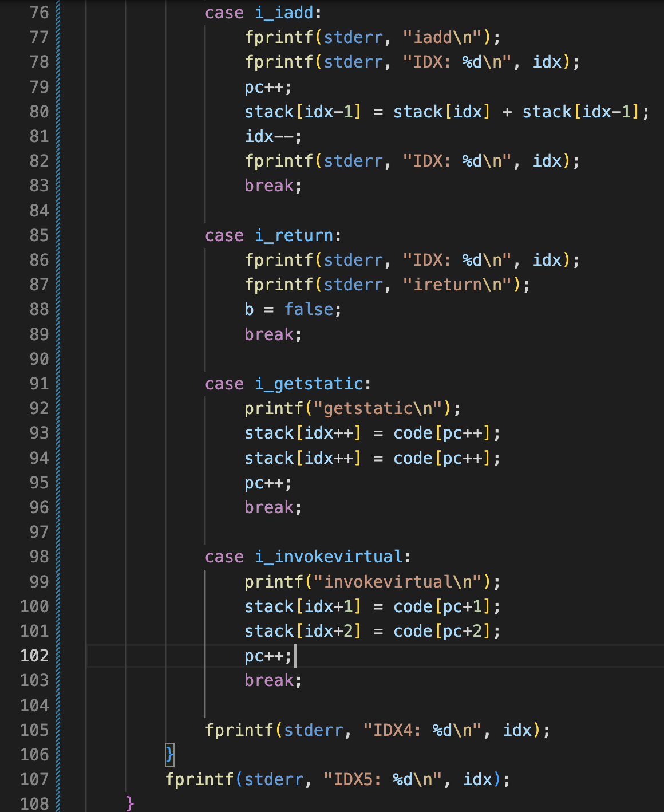Click the "IDX4: %d\n" string
The height and width of the screenshot is (812, 664).
tap(426, 730)
